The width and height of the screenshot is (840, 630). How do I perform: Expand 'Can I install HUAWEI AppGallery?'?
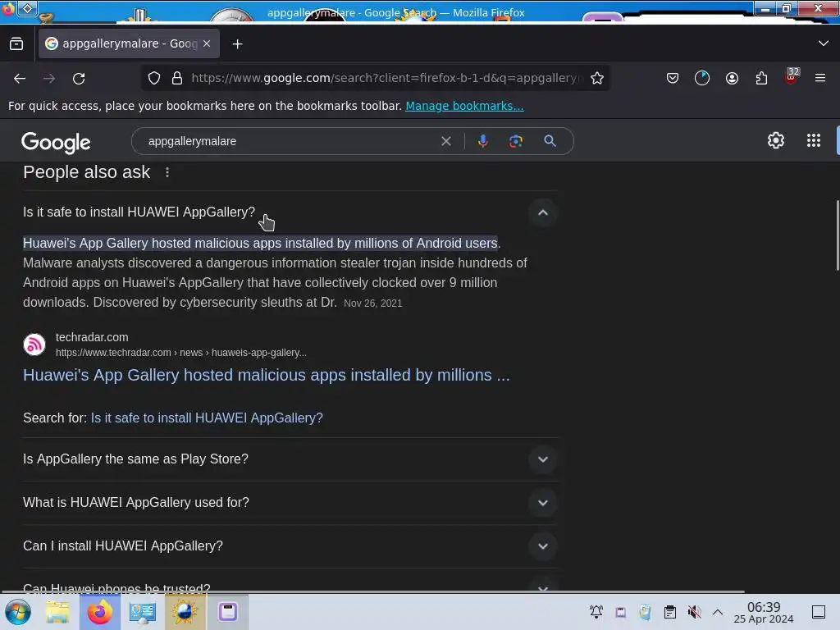[x=290, y=546]
